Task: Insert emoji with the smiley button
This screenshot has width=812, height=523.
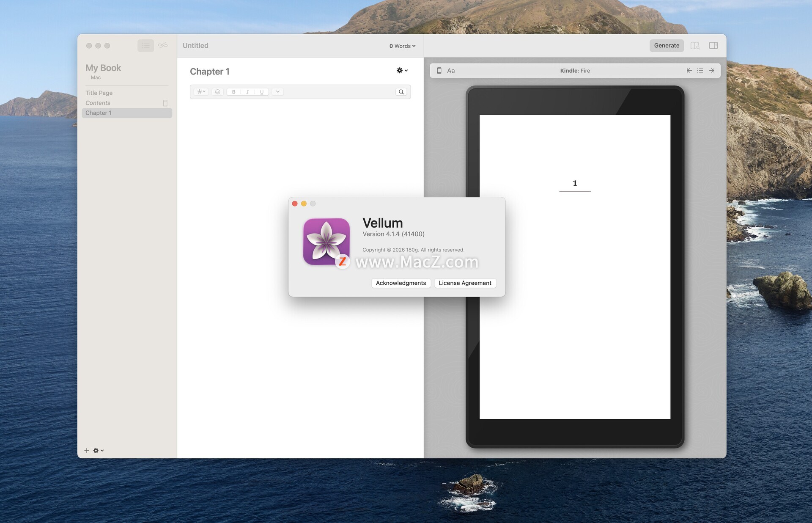Action: click(x=218, y=92)
